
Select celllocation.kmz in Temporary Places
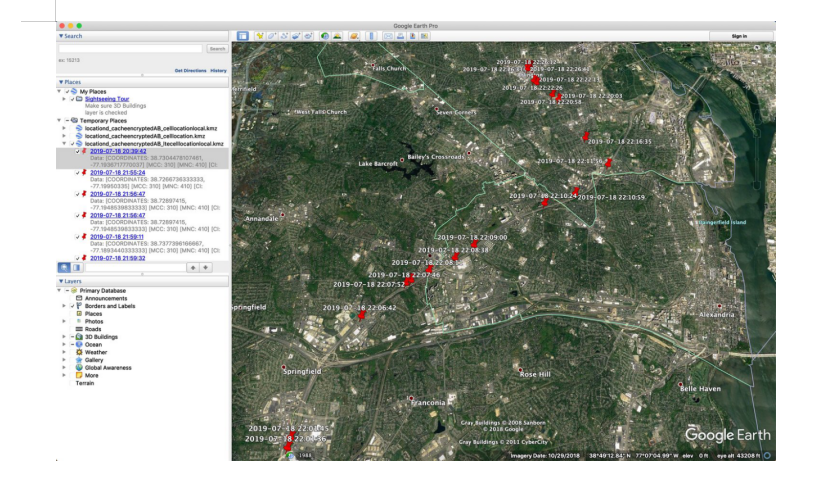point(145,136)
